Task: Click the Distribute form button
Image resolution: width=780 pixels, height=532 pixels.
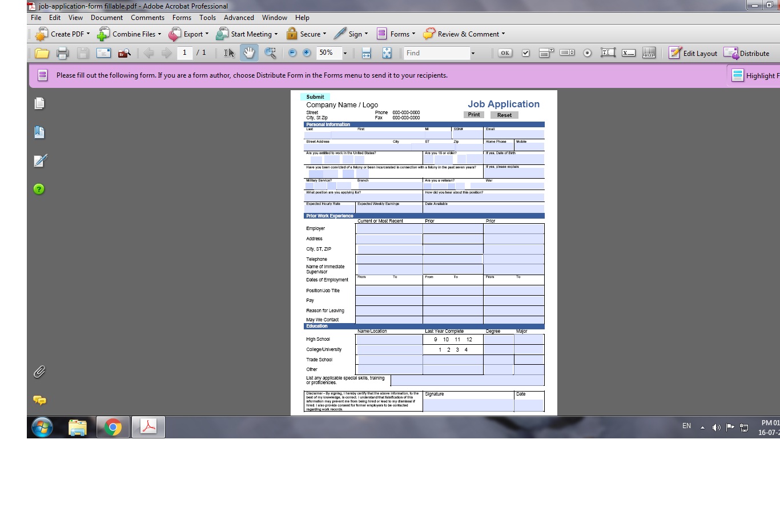Action: pyautogui.click(x=746, y=53)
